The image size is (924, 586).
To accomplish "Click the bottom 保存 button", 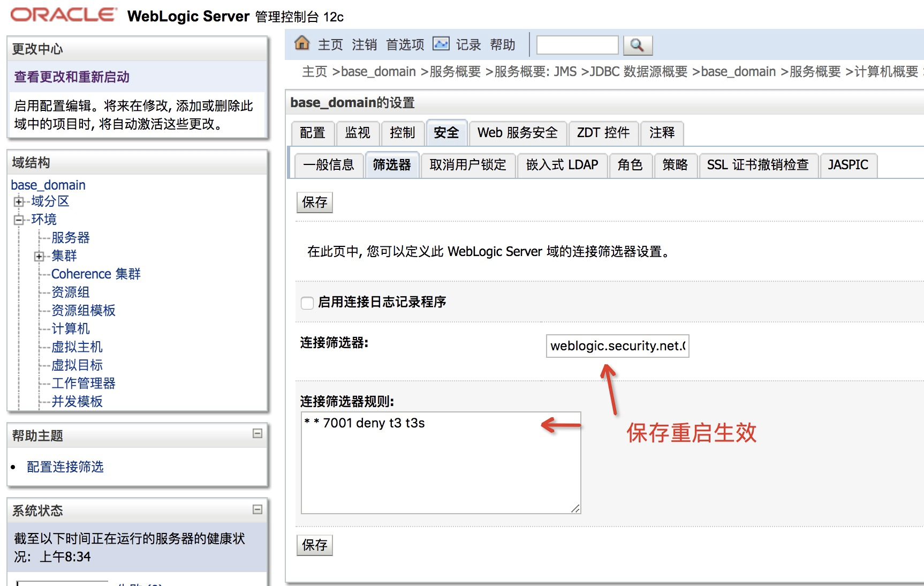I will coord(314,545).
